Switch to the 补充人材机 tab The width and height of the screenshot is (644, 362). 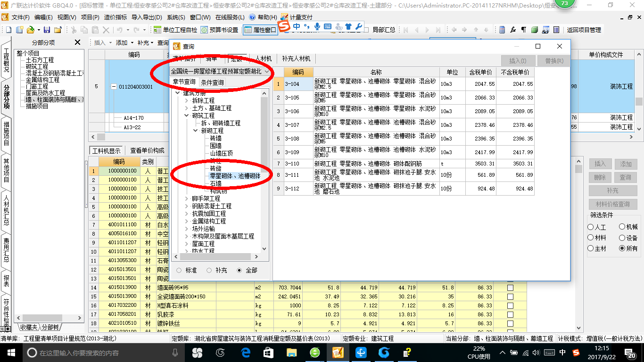coord(296,58)
